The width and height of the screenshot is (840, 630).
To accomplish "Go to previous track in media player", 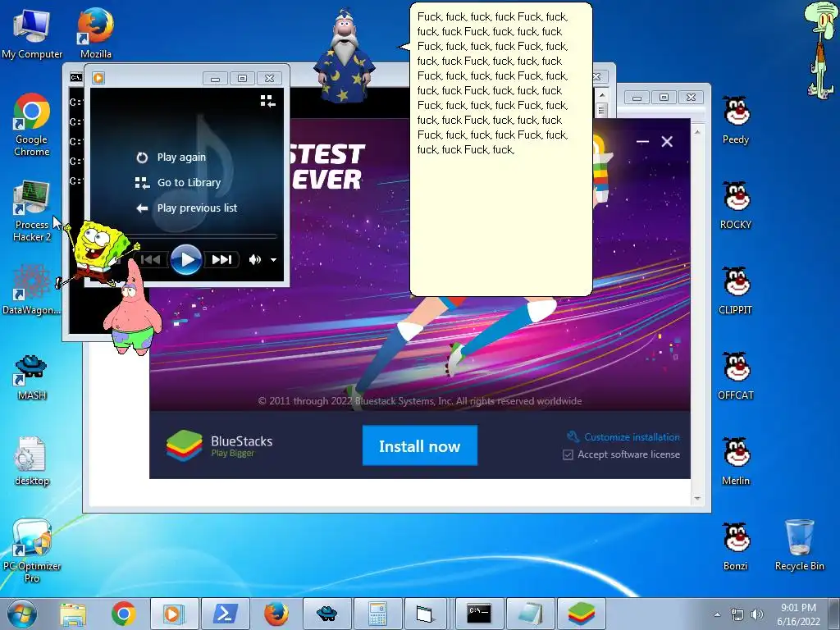I will tap(151, 260).
